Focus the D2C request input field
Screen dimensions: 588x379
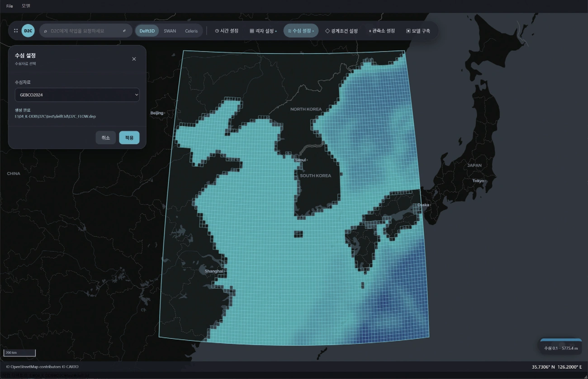click(x=85, y=31)
